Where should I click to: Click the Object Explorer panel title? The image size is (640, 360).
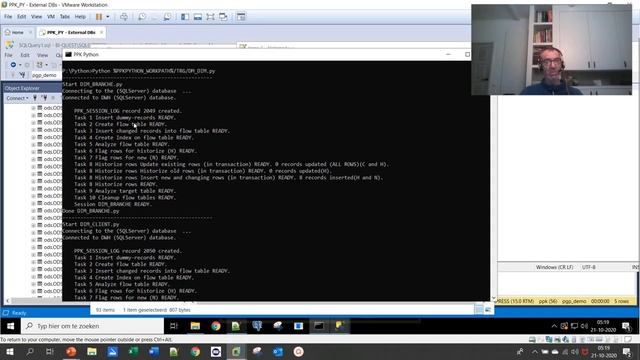click(x=22, y=88)
